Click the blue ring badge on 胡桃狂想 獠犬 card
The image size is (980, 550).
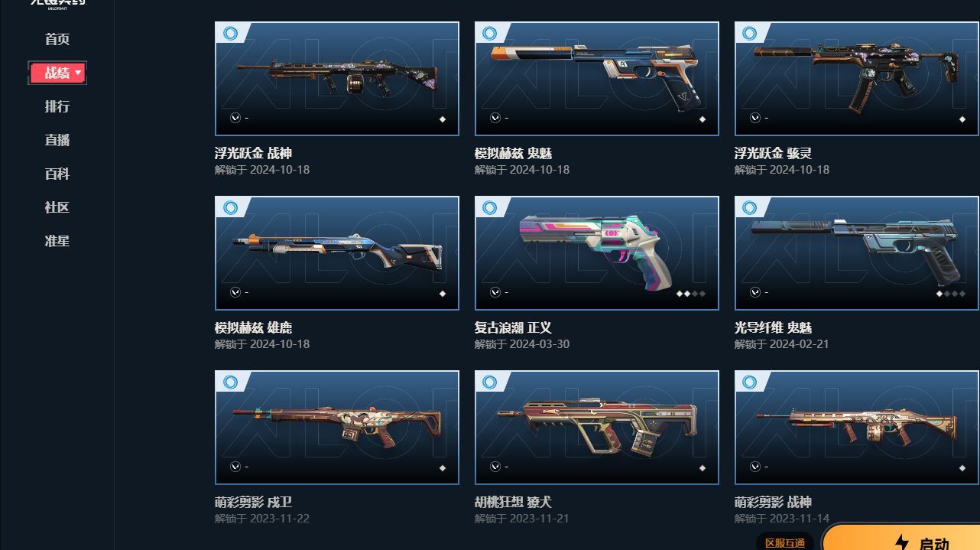tap(490, 382)
